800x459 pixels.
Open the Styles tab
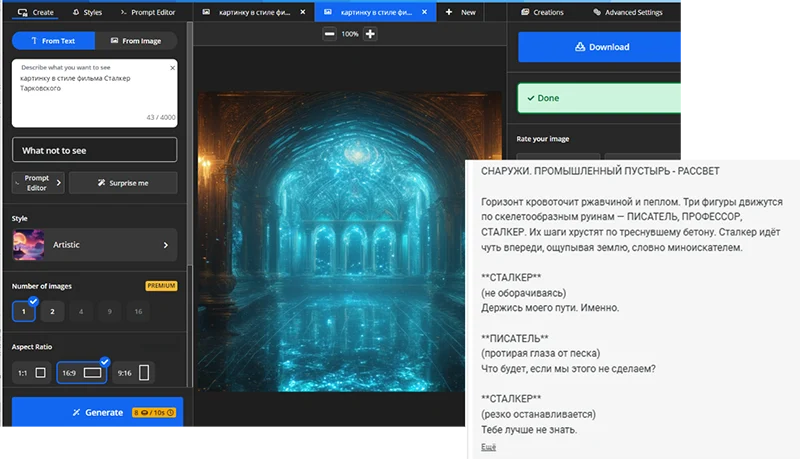pos(86,12)
